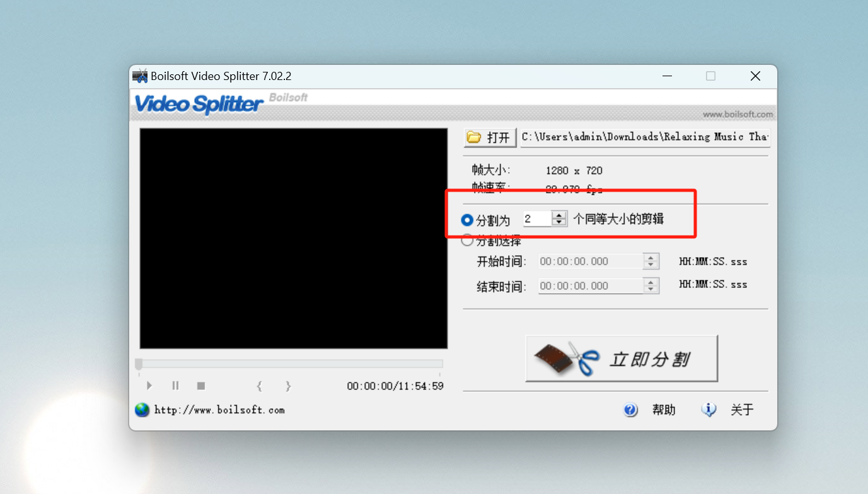Screen dimensions: 868x494
Task: Click the Boilsoft app icon in title bar
Action: 140,76
